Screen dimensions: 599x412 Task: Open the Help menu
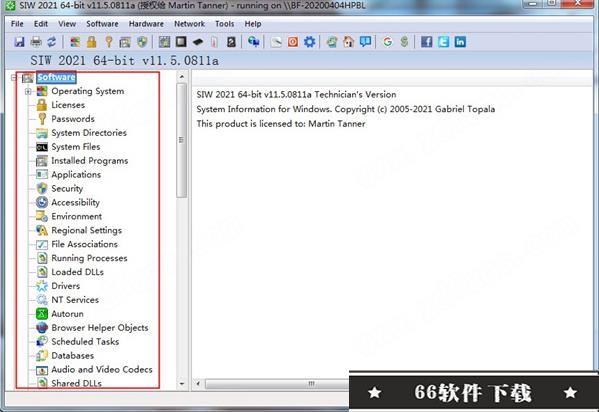point(253,24)
